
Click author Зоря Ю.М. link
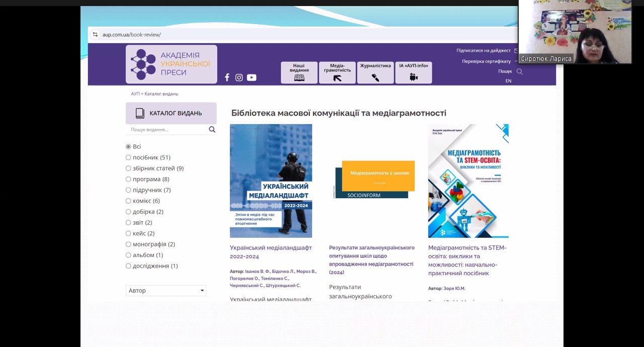coord(454,289)
